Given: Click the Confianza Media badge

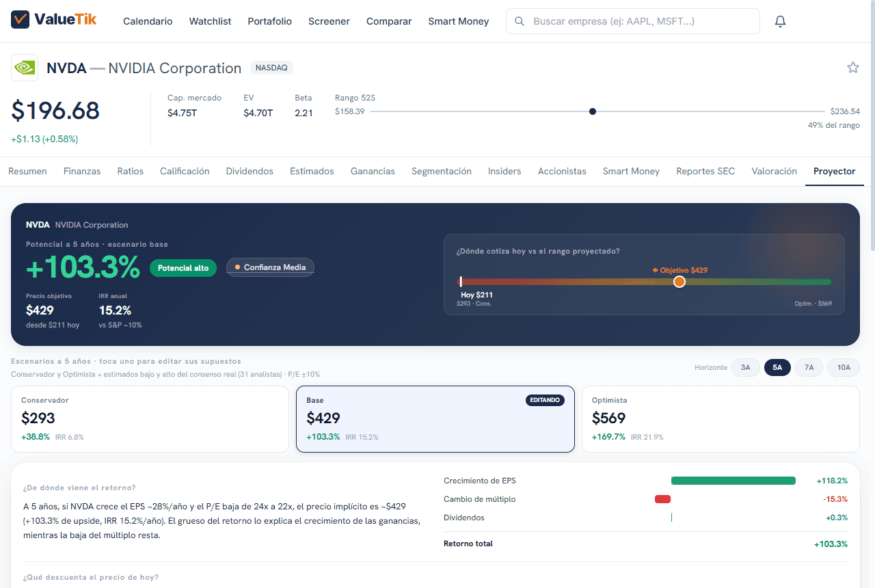Looking at the screenshot, I should pos(270,267).
